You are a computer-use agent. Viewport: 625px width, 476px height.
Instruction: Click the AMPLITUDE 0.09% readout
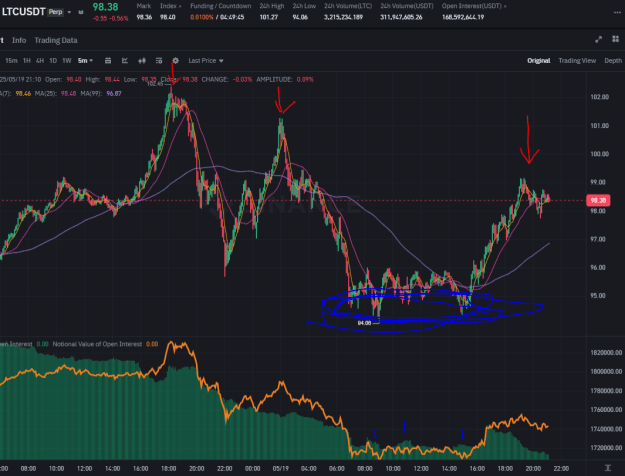tap(285, 79)
